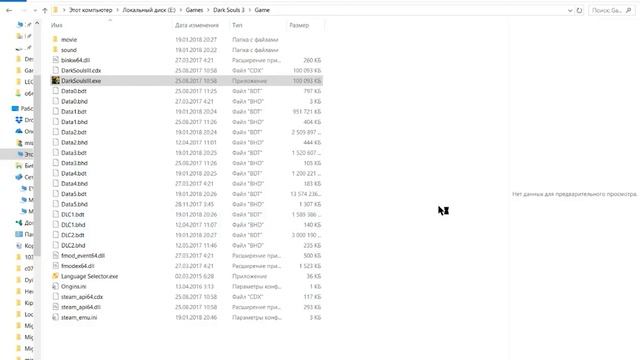Image resolution: width=640 pixels, height=360 pixels.
Task: Sort by Дата изменения column header
Action: click(x=197, y=25)
